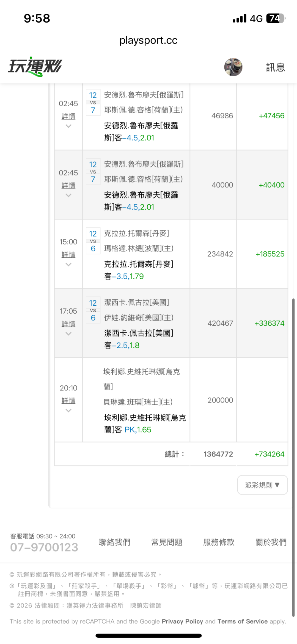This screenshot has width=297, height=644.
Task: Click 詳情 link for second 02:45 match
Action: point(68,185)
